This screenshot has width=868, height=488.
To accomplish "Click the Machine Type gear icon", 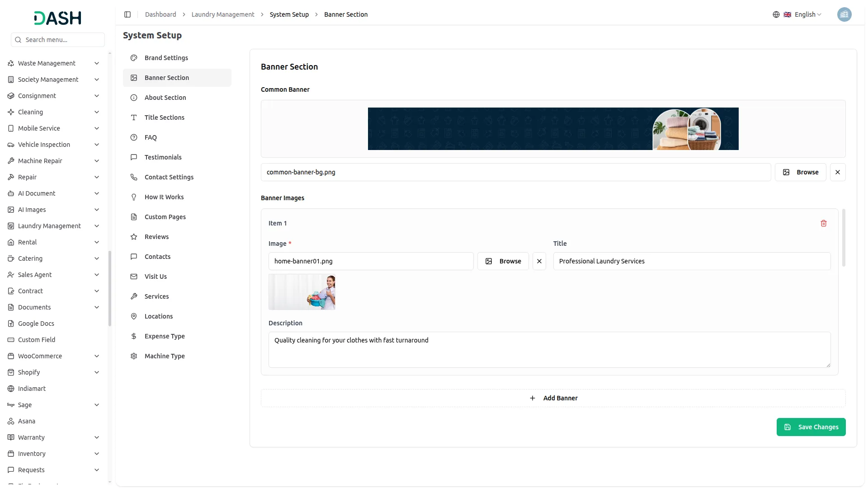I will (133, 356).
